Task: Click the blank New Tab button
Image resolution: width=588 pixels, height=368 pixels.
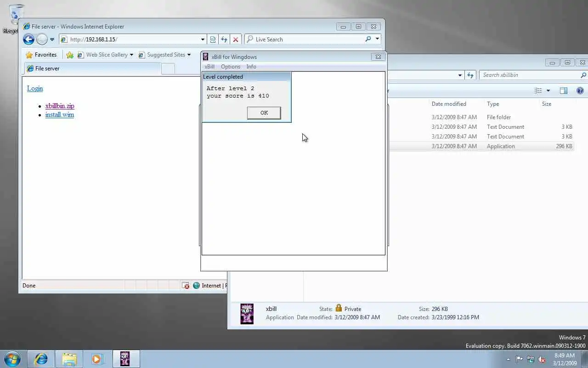Action: pyautogui.click(x=168, y=69)
